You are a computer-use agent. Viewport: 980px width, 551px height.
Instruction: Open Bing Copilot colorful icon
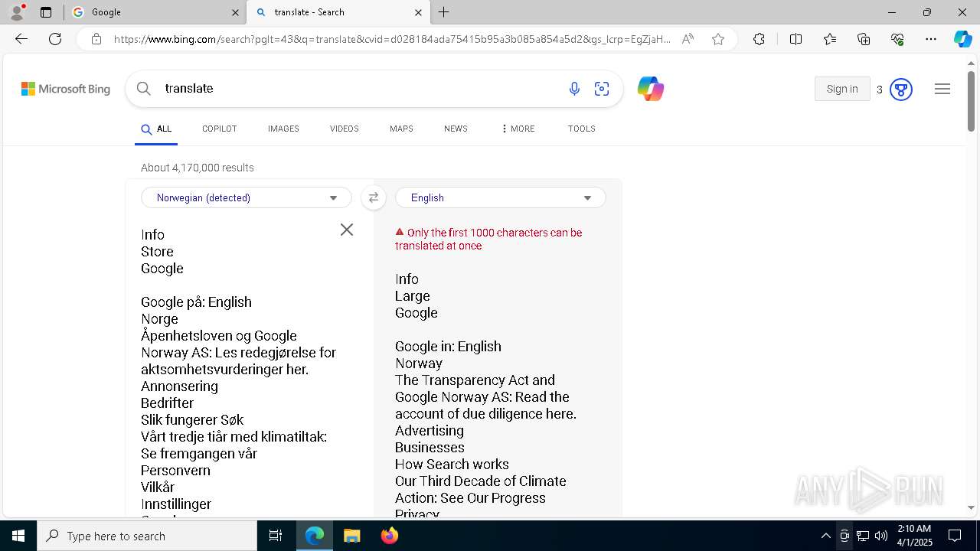click(x=650, y=89)
